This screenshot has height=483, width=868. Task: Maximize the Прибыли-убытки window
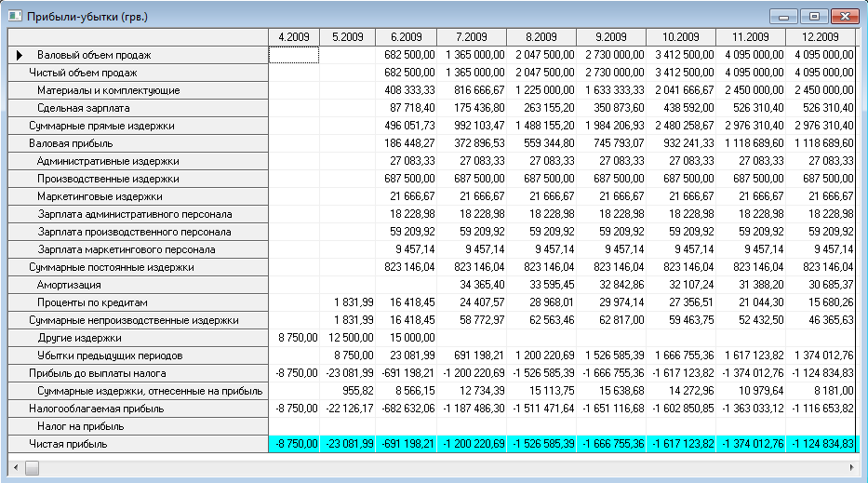[814, 17]
